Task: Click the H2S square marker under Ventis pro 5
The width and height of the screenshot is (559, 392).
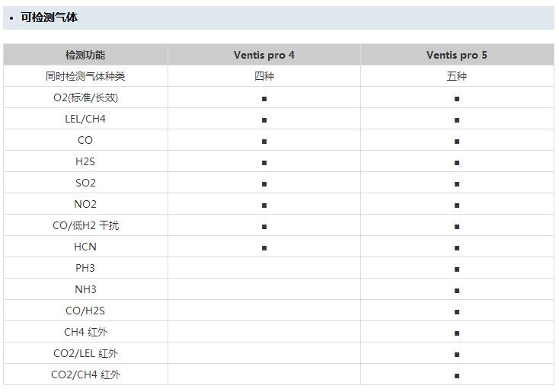Action: pyautogui.click(x=457, y=163)
